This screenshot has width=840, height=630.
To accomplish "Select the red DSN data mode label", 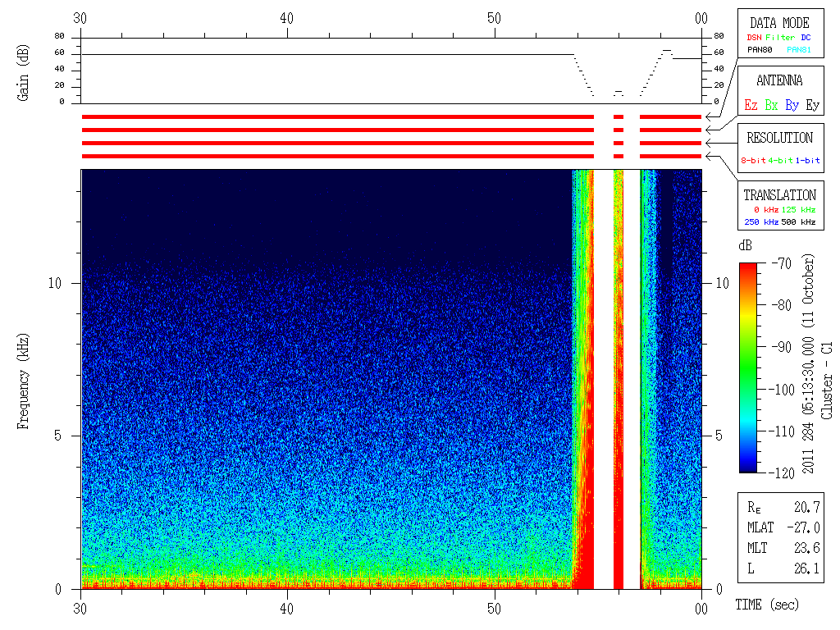I will (754, 38).
